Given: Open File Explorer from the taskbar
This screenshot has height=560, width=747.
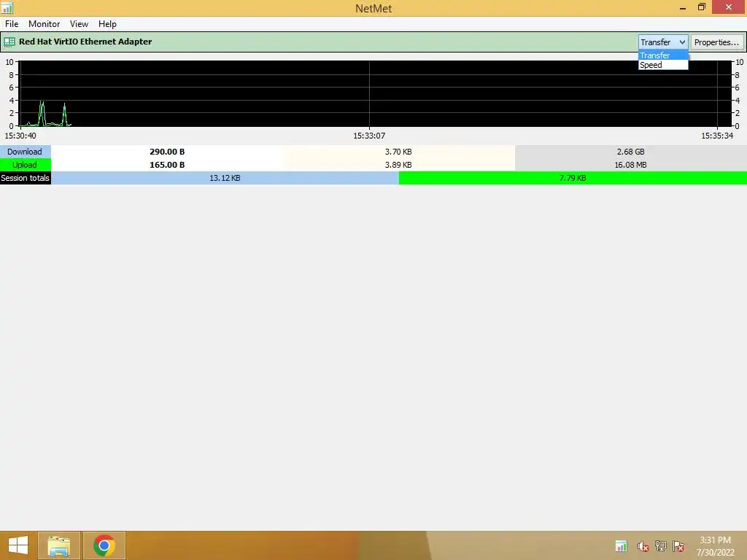Looking at the screenshot, I should point(59,545).
